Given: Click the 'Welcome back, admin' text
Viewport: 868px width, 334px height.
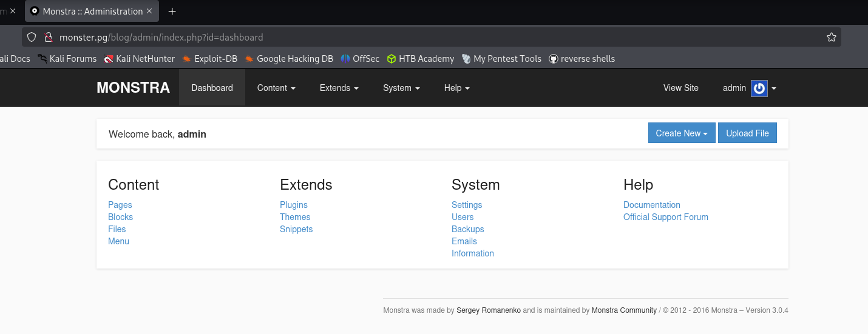Looking at the screenshot, I should (157, 135).
